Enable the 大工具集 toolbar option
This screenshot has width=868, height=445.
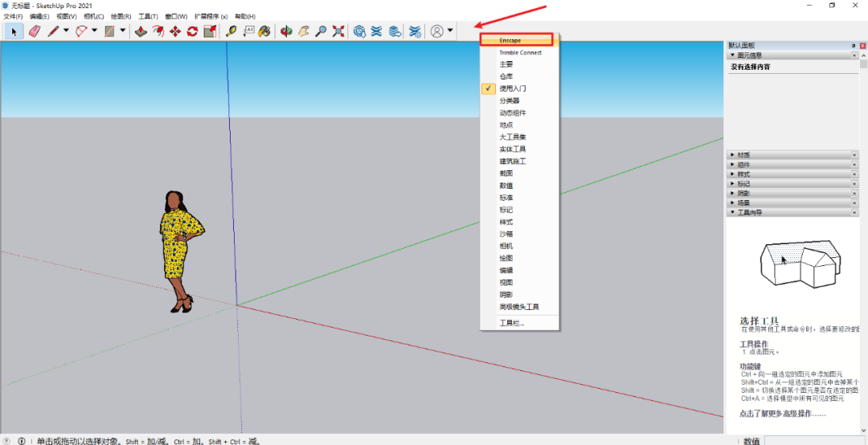coord(512,137)
